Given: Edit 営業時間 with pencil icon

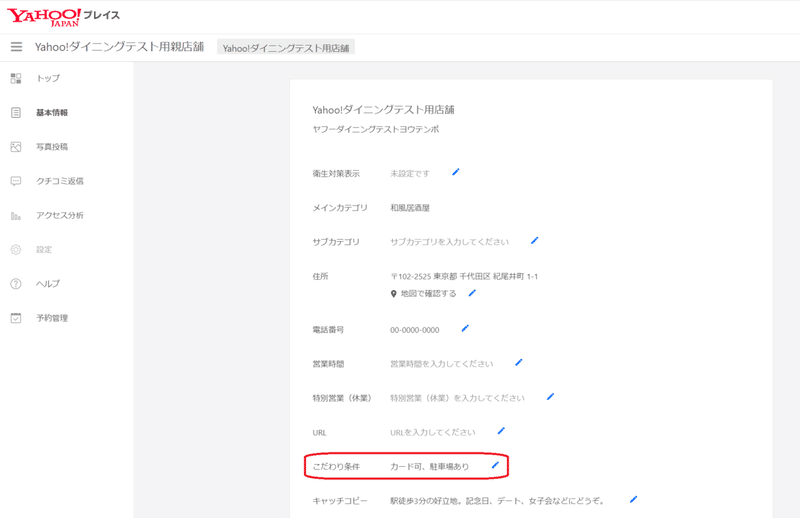Looking at the screenshot, I should click(518, 362).
